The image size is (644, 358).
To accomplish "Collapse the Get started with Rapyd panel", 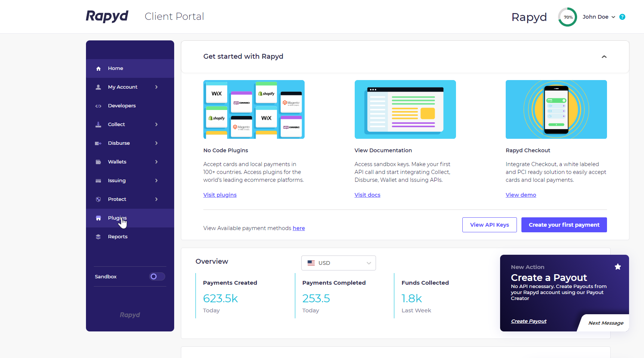I will coord(604,57).
